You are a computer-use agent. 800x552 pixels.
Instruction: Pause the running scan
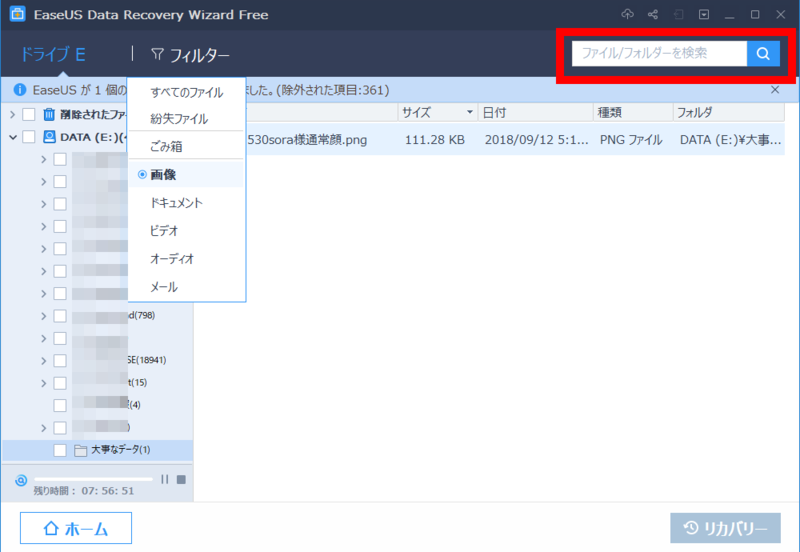164,479
